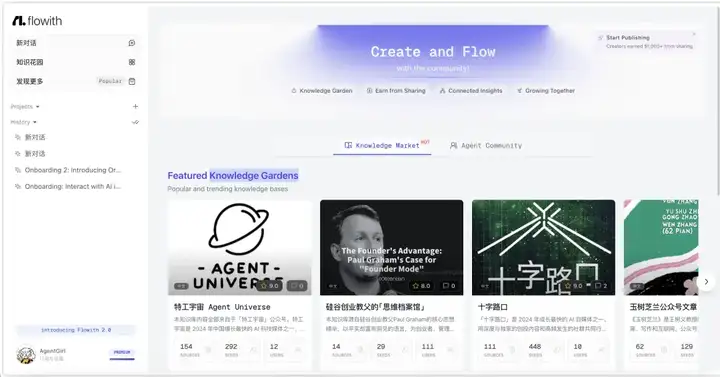Open the 发现更多 calendar icon
720x377 pixels.
(132, 81)
